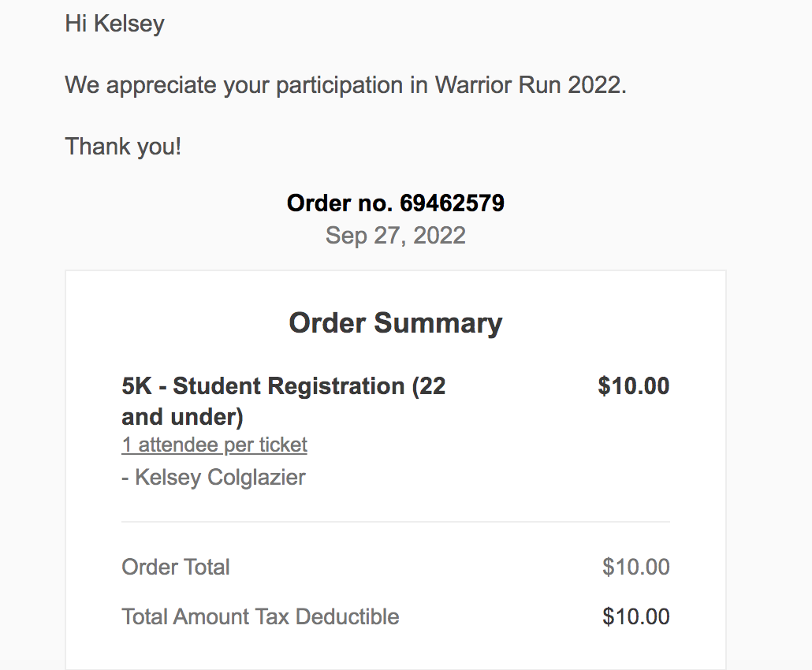
Task: Click the order number 69462579
Action: tap(452, 203)
